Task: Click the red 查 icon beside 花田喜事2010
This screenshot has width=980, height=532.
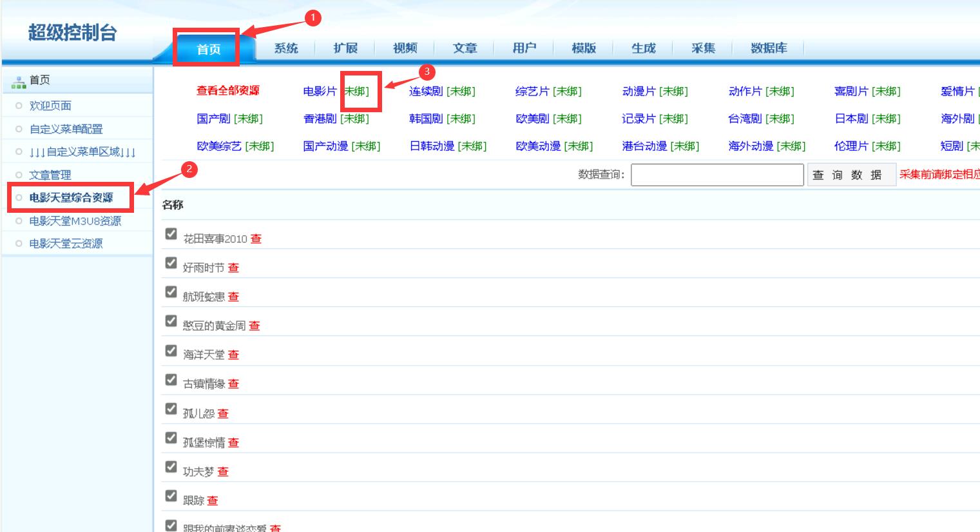Action: [x=256, y=239]
